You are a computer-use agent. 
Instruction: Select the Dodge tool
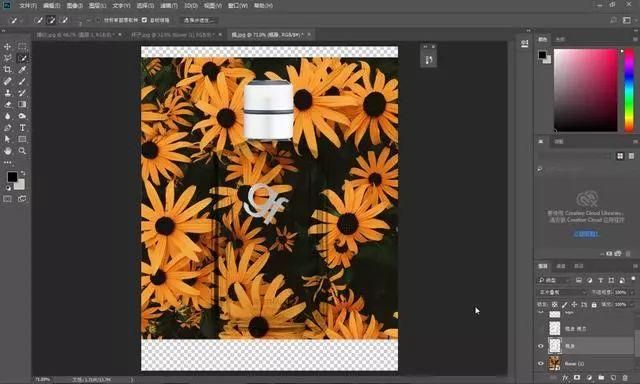(22, 116)
